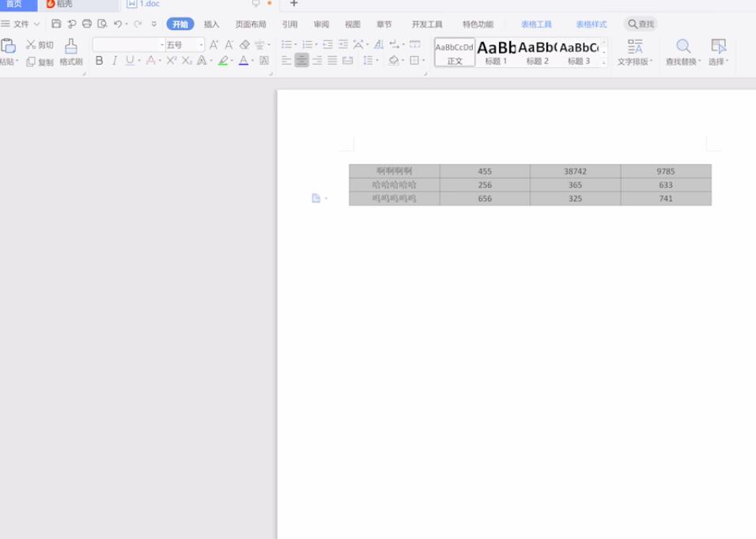Click the font color A swatch

pyautogui.click(x=243, y=61)
